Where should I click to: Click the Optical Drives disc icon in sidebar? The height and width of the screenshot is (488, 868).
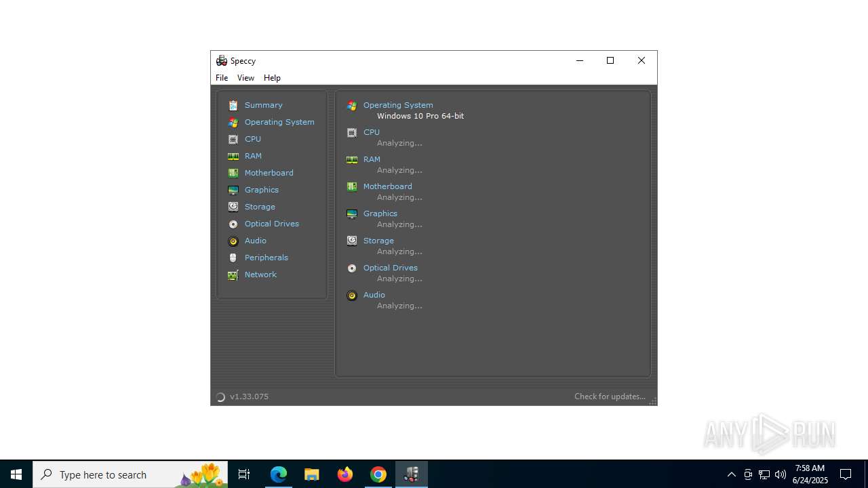[x=233, y=224]
